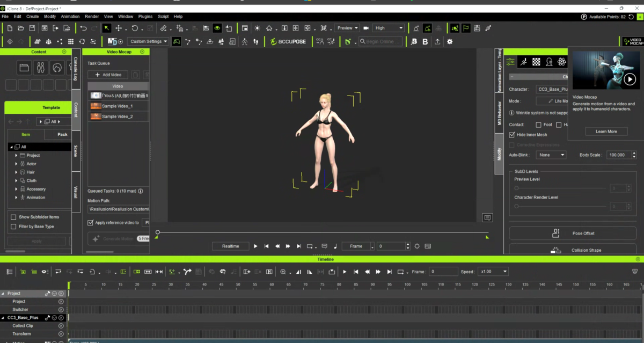Toggle Apply reference video checkbox
644x343 pixels.
[x=90, y=222]
